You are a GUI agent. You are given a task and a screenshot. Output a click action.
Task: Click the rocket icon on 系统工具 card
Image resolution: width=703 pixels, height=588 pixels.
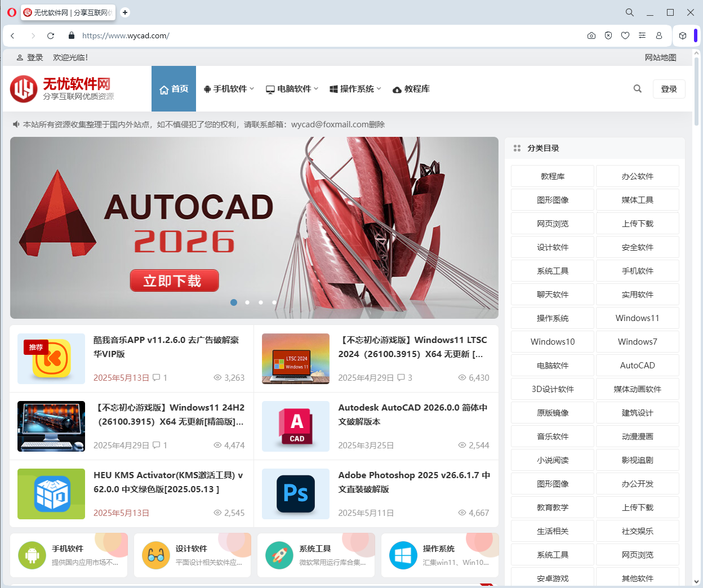point(279,555)
